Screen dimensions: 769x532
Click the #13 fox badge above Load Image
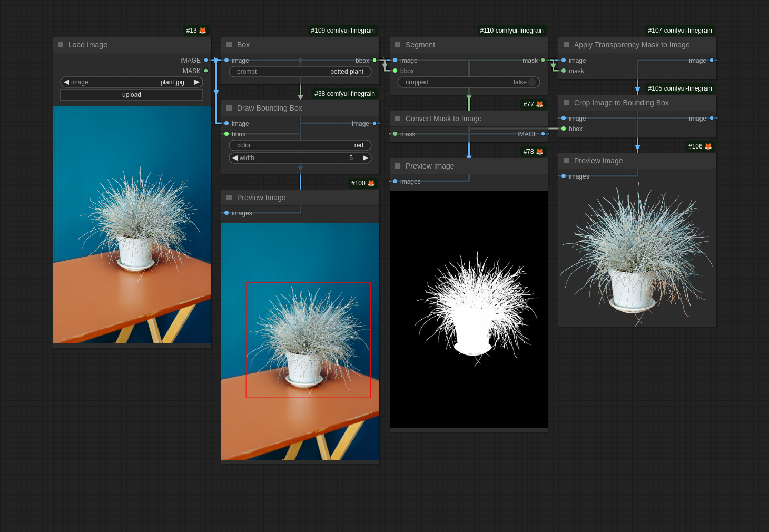196,31
